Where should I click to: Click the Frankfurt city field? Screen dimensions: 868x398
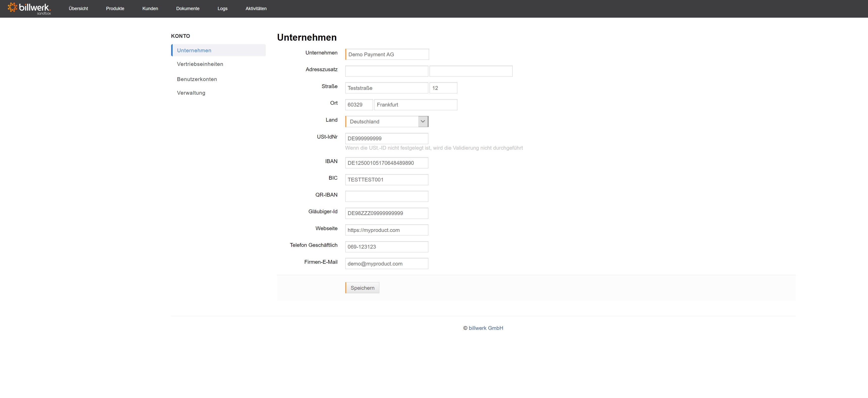tap(415, 104)
